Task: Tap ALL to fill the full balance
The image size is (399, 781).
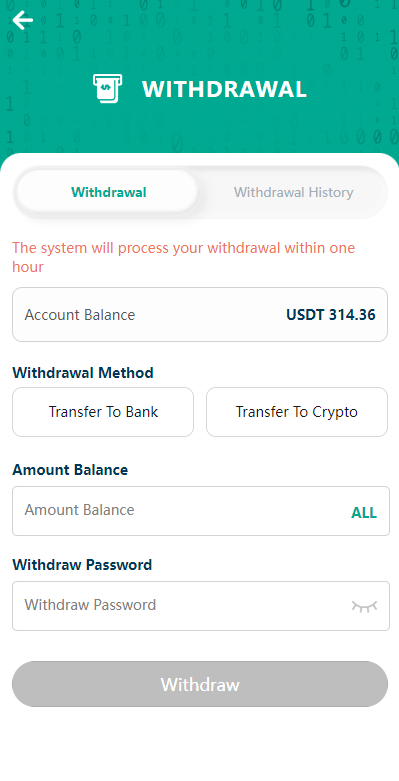Action: click(x=364, y=513)
